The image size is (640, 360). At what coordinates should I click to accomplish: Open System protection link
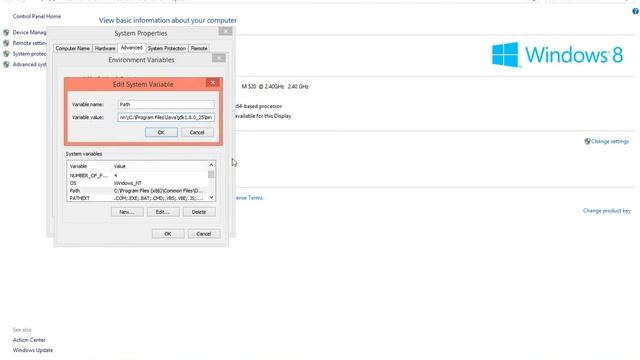tap(29, 54)
